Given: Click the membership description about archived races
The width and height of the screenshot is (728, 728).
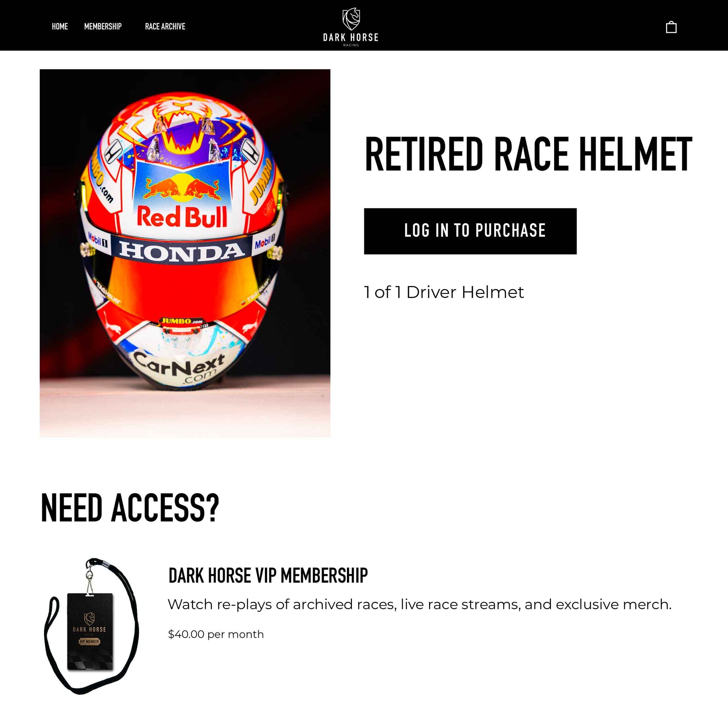Looking at the screenshot, I should click(x=419, y=604).
